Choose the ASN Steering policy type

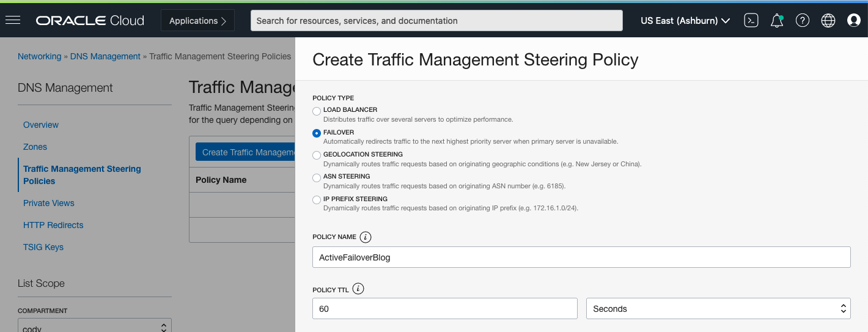click(x=317, y=177)
